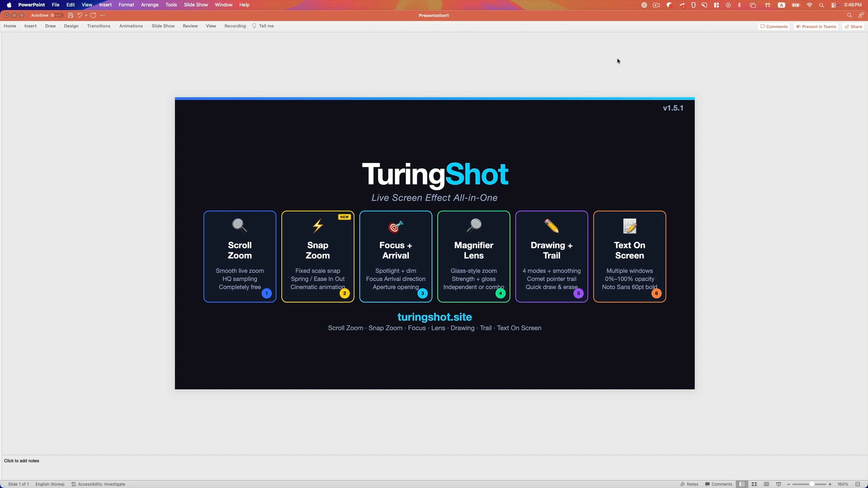Switch to Slide Sorter view
This screenshot has height=488, width=868.
pyautogui.click(x=754, y=484)
